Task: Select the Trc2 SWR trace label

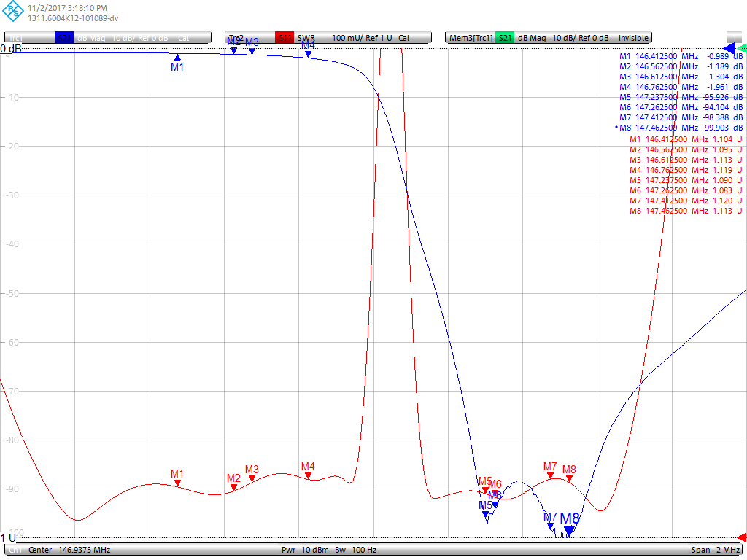Action: 328,38
